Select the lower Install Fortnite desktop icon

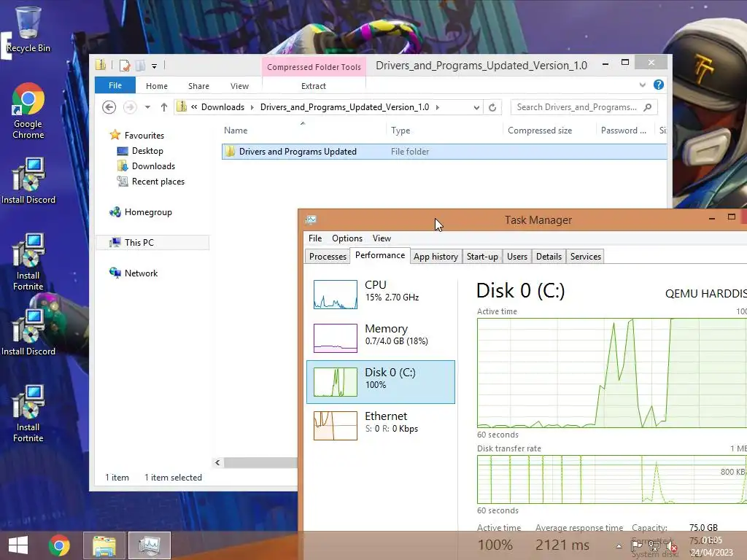(x=28, y=413)
